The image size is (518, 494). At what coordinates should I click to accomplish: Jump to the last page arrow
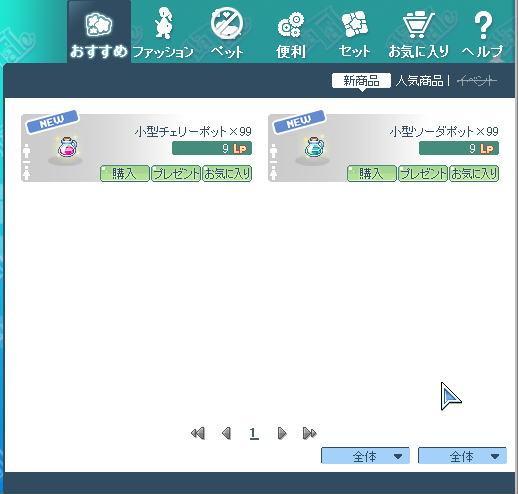[310, 433]
